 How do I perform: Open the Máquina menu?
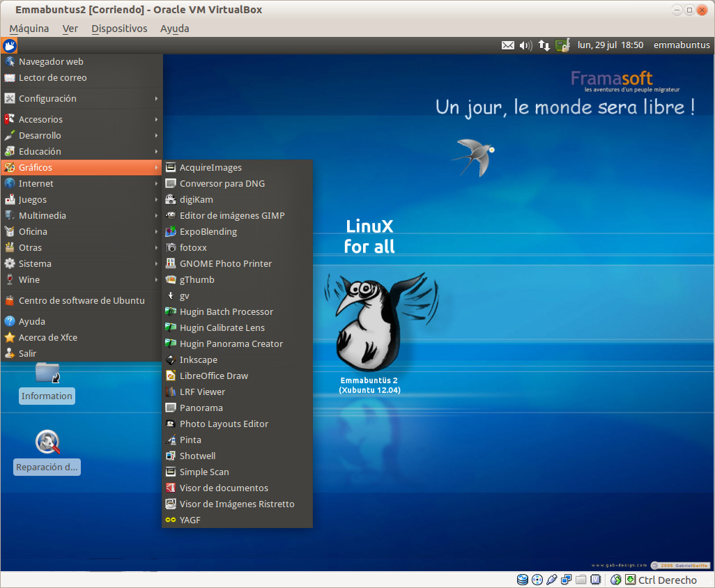click(29, 29)
